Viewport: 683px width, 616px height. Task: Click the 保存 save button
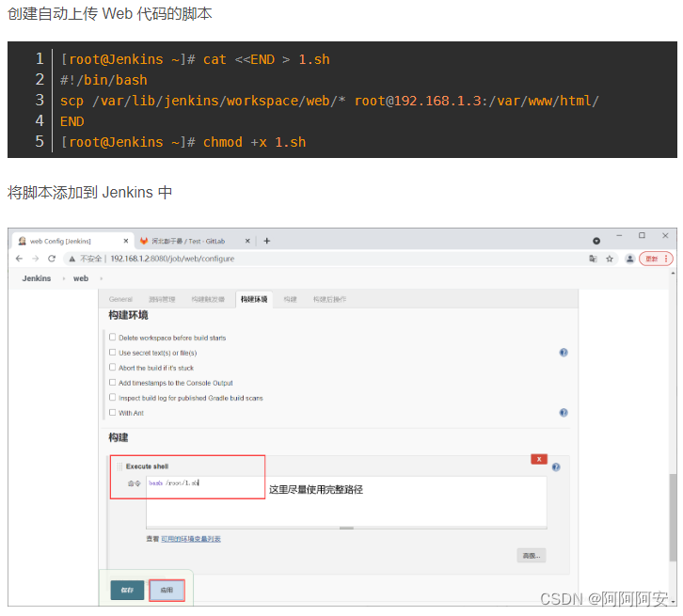click(x=127, y=591)
